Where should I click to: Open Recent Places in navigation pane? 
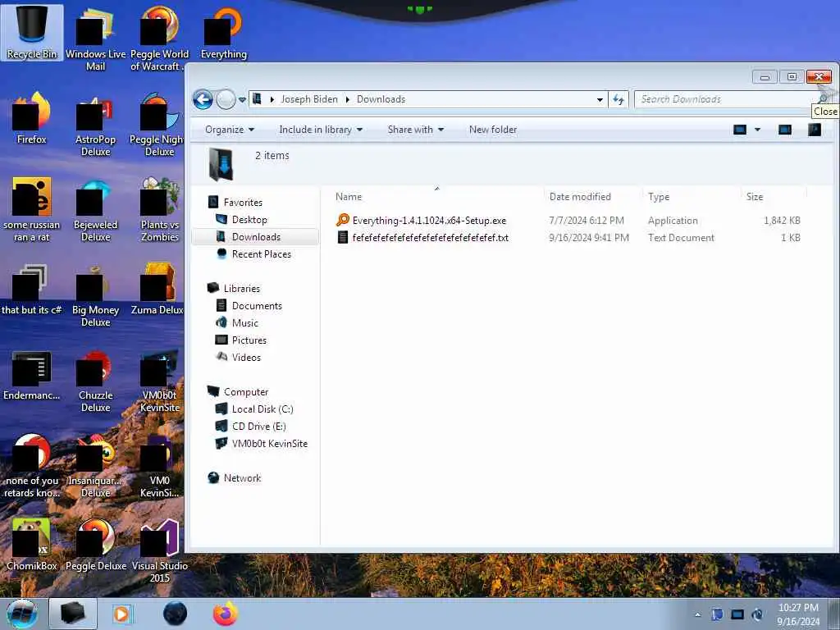click(261, 254)
